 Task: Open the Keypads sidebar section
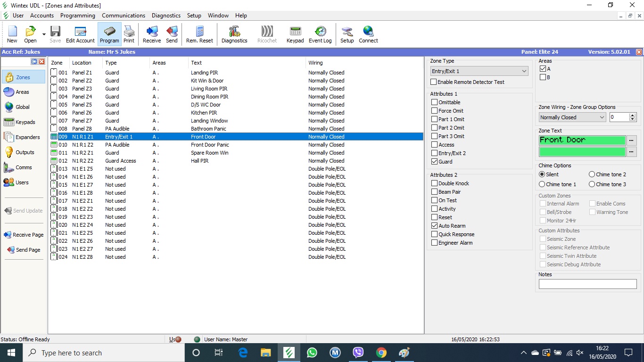pos(25,122)
